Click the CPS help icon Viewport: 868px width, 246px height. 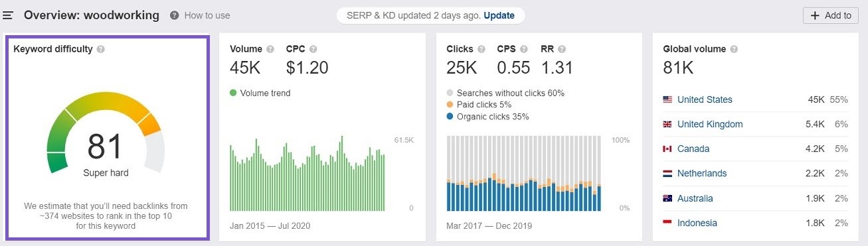pos(523,49)
